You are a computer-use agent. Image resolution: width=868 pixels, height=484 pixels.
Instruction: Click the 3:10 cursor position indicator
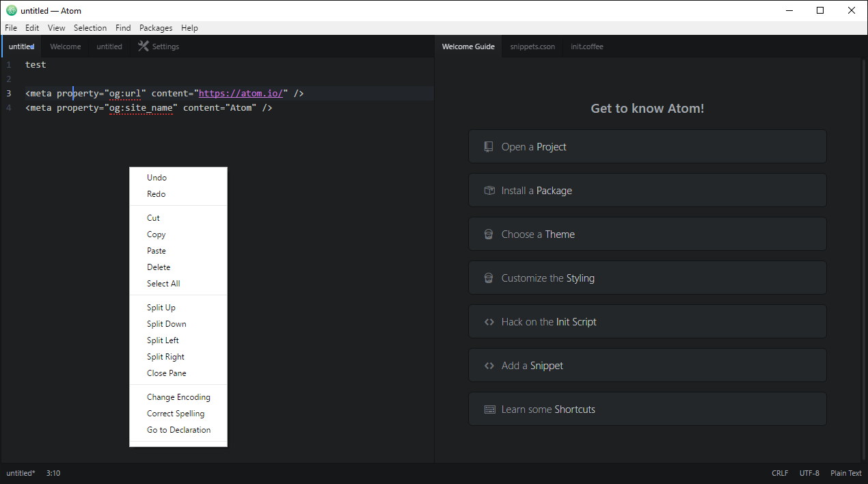tap(53, 472)
